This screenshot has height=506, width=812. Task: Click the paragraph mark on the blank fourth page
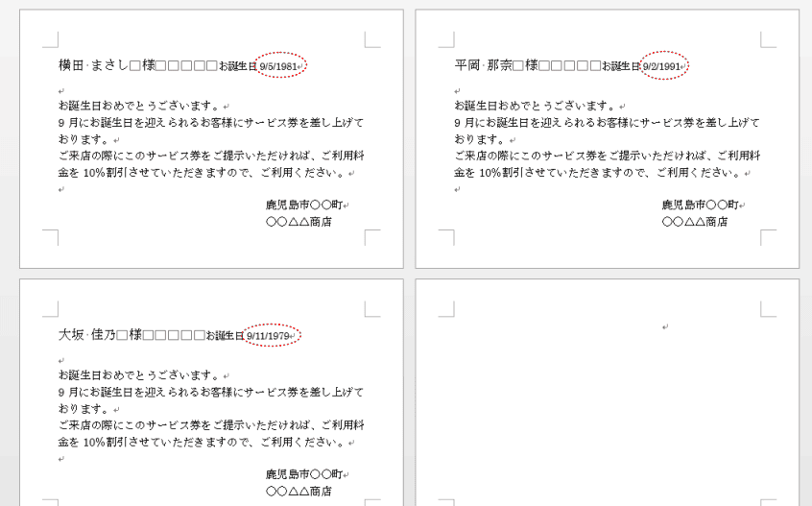[665, 326]
